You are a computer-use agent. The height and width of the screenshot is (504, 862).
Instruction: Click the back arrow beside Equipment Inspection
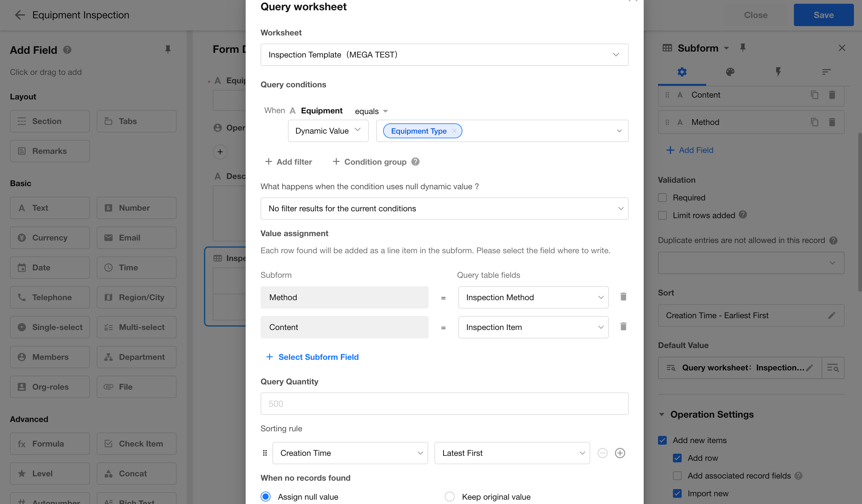pyautogui.click(x=20, y=15)
